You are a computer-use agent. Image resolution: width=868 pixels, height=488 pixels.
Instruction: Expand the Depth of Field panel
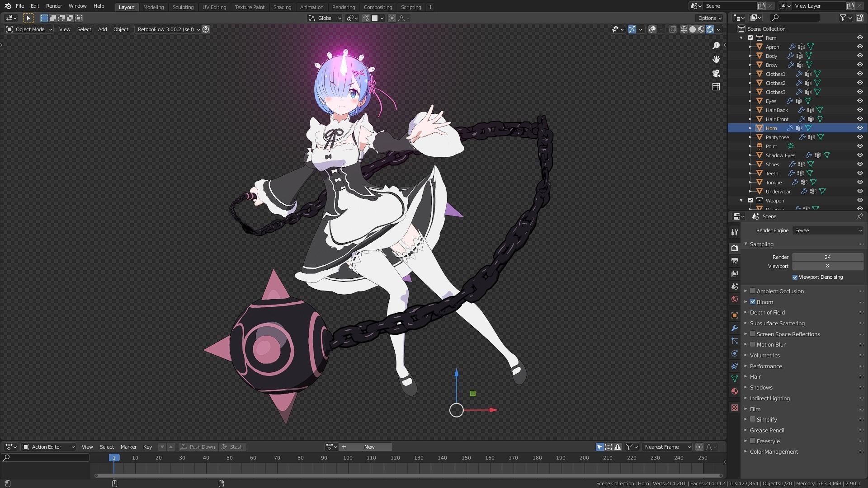[x=767, y=313]
